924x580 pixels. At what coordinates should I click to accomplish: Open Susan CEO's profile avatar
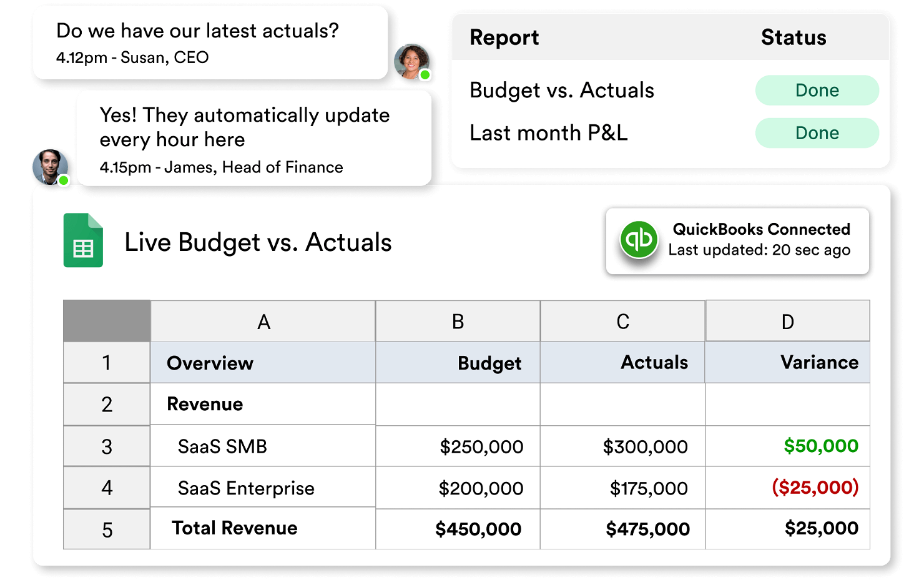412,61
